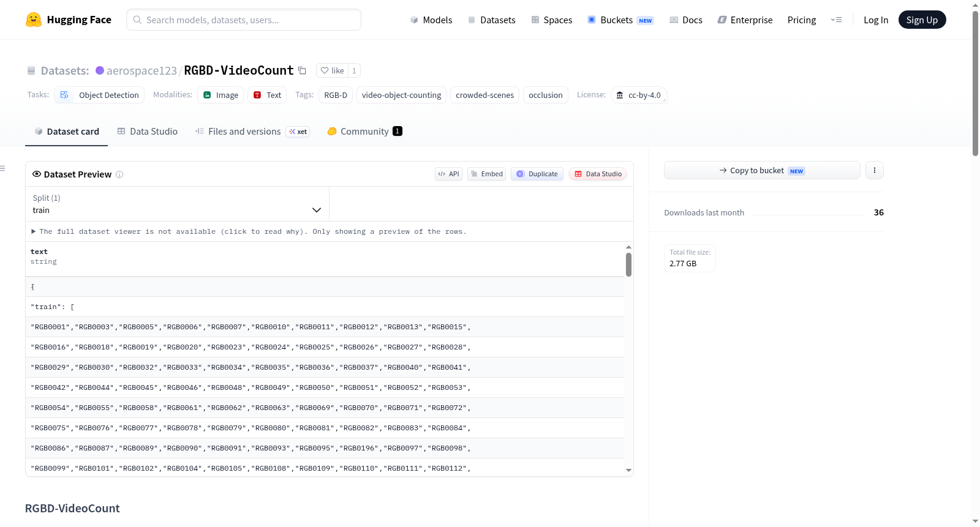The height and width of the screenshot is (527, 980).
Task: Click the page vertical scrollbar thumb
Action: click(x=975, y=83)
